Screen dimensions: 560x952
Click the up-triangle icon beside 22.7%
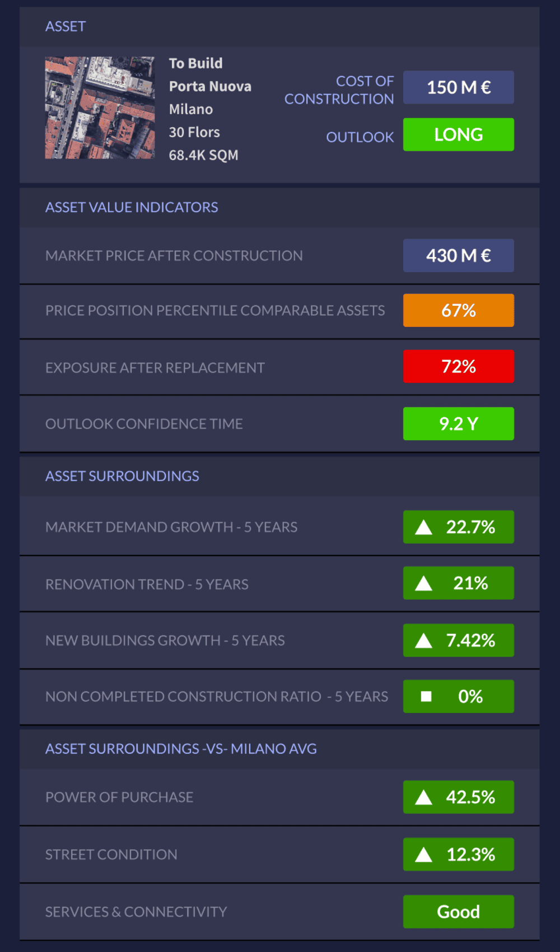424,528
